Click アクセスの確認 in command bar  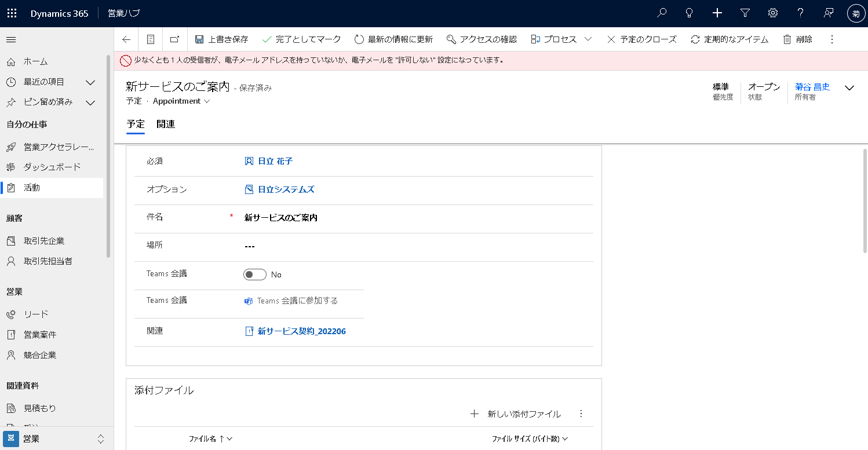point(482,39)
